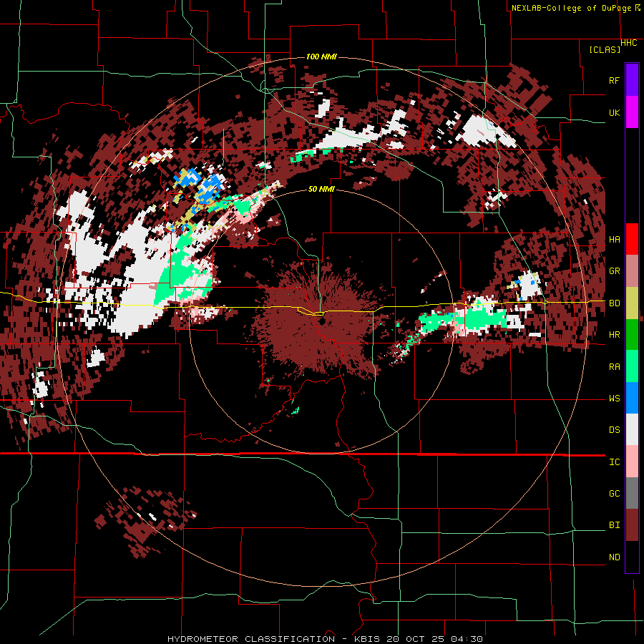Click the BI biological brown swatch
This screenshot has height=644, width=644.
[x=632, y=525]
